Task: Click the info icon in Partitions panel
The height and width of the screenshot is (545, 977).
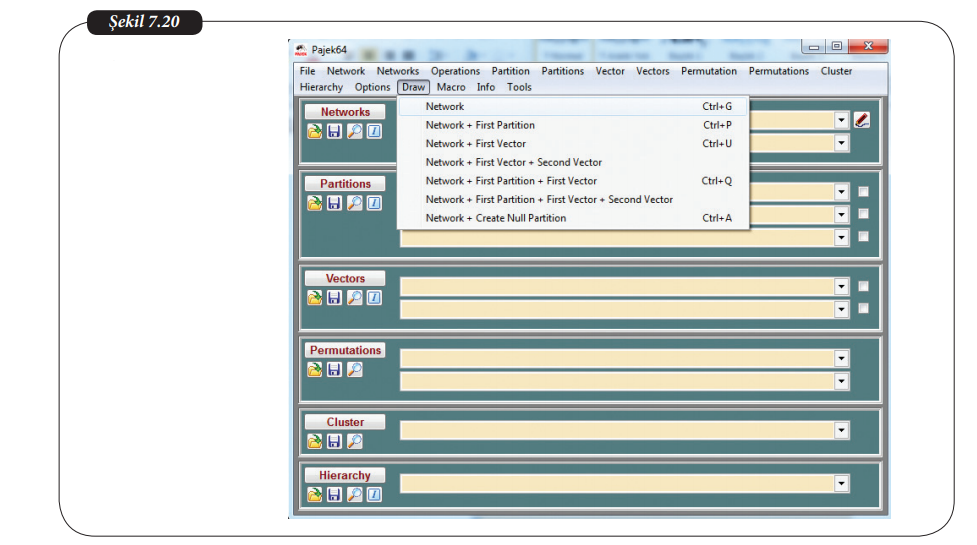Action: [373, 203]
